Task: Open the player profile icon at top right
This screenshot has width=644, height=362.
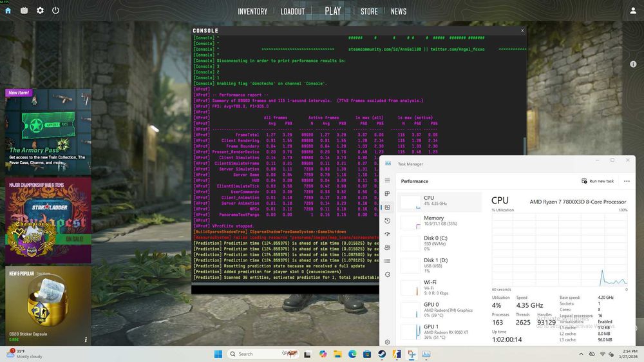Action: click(633, 11)
